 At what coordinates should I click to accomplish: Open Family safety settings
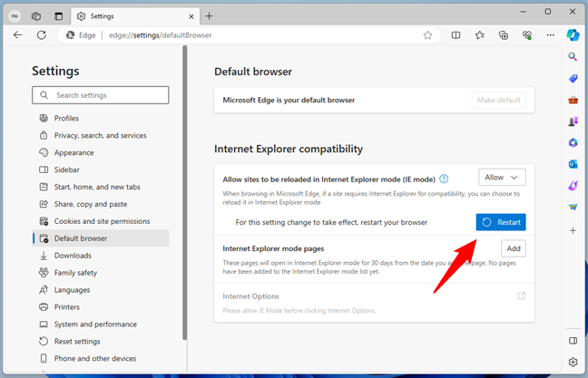[x=101, y=273]
